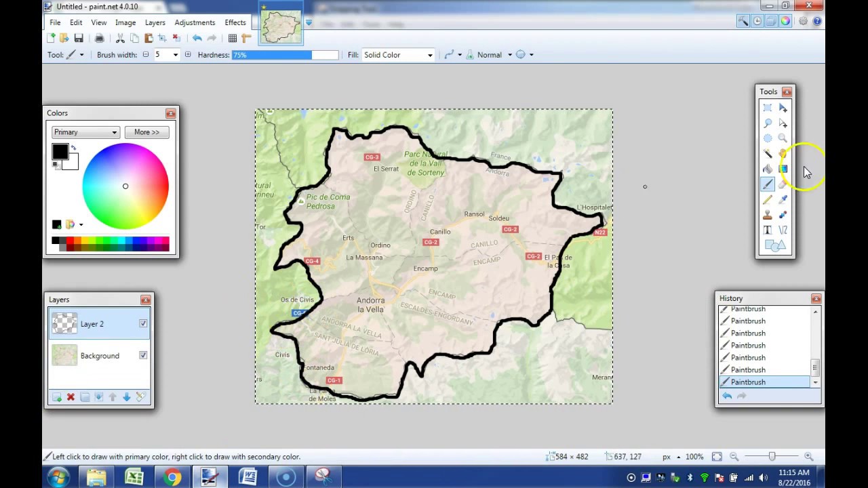Select the Pan hand tool
Screen dimensions: 868x488
pos(783,154)
